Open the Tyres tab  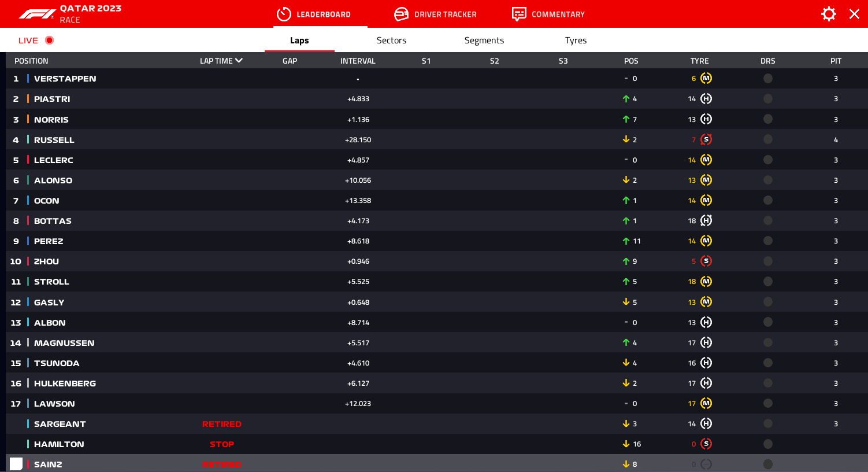tap(576, 40)
